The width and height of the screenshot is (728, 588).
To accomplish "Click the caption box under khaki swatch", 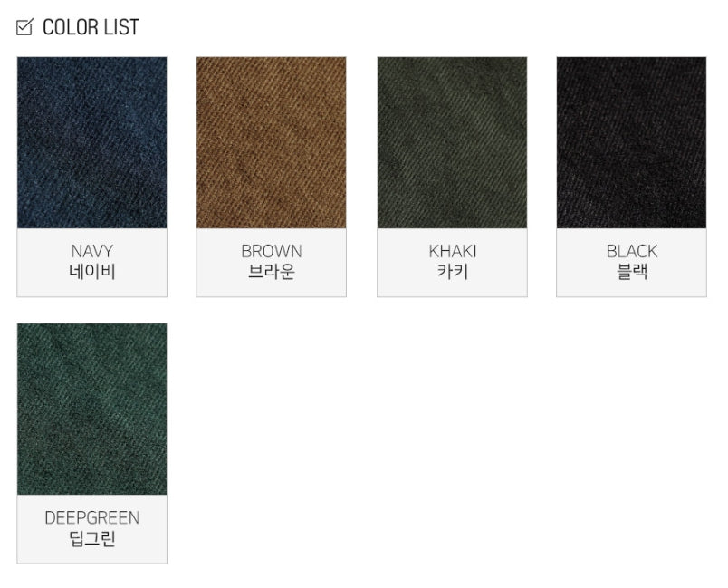I will point(452,263).
